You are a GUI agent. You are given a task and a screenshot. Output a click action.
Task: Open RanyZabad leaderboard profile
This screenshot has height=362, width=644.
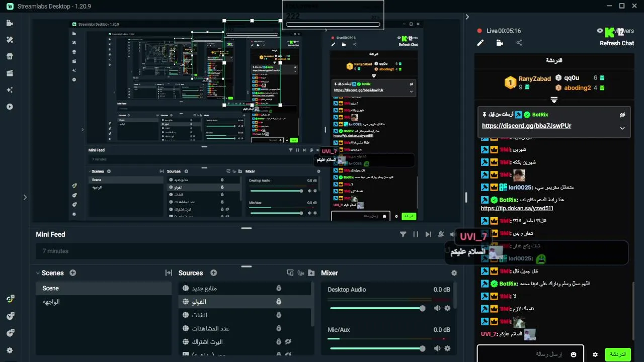[x=534, y=79]
